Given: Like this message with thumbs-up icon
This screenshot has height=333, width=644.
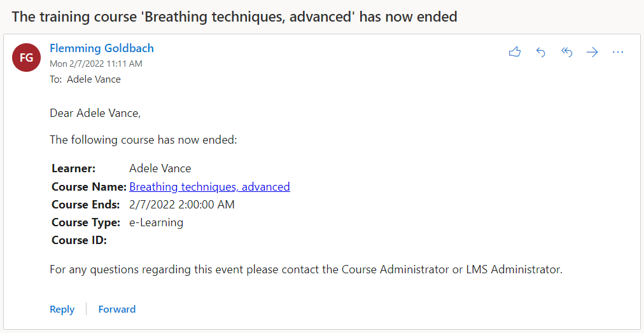Looking at the screenshot, I should click(x=515, y=52).
